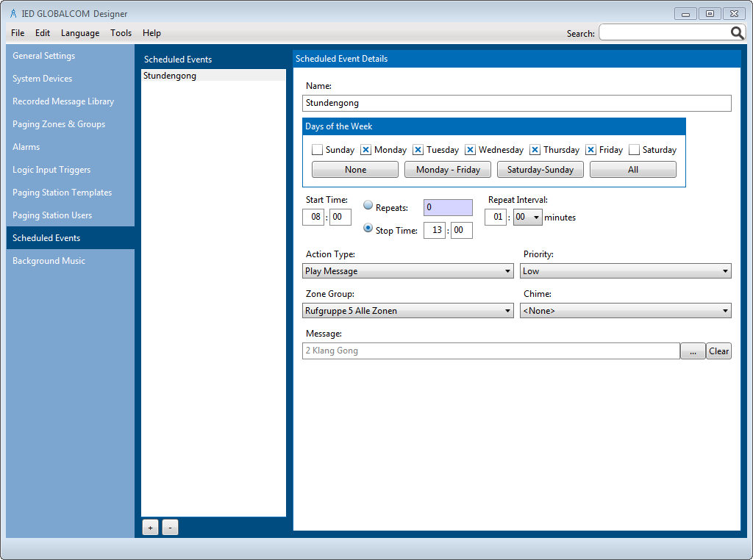This screenshot has height=560, width=753.
Task: Expand the Chime dropdown
Action: pos(625,311)
